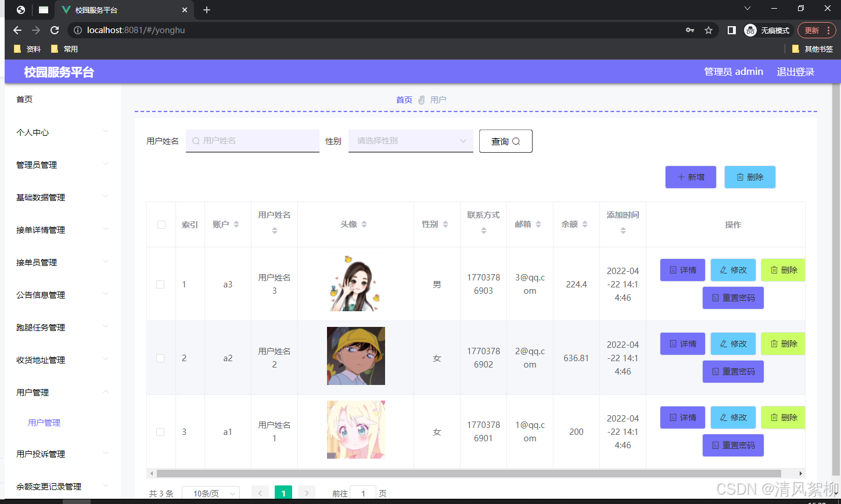Click the incognito 无痕模式 icon
This screenshot has width=841, height=504.
750,30
